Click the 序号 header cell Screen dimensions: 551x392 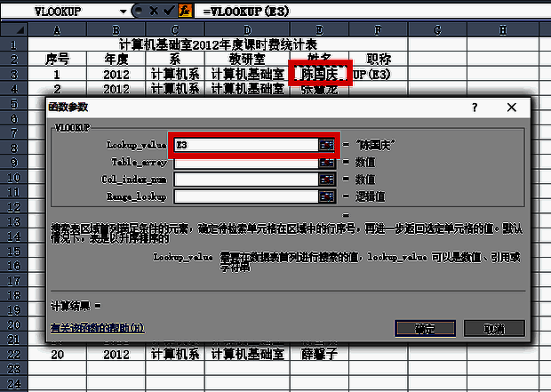57,59
